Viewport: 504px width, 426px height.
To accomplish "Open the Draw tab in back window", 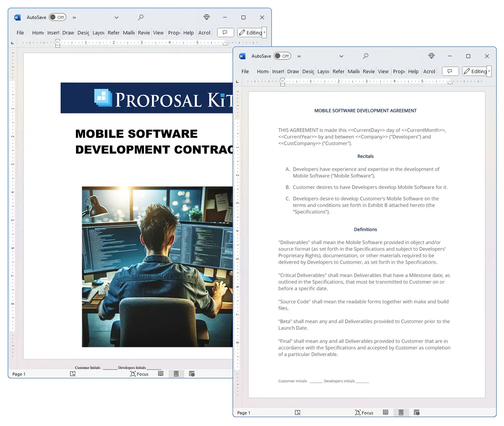I will click(x=68, y=33).
